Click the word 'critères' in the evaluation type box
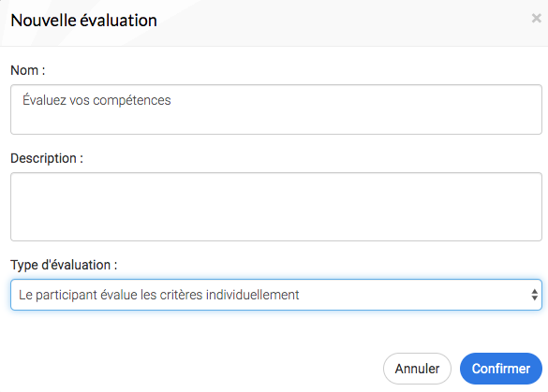 (x=181, y=295)
